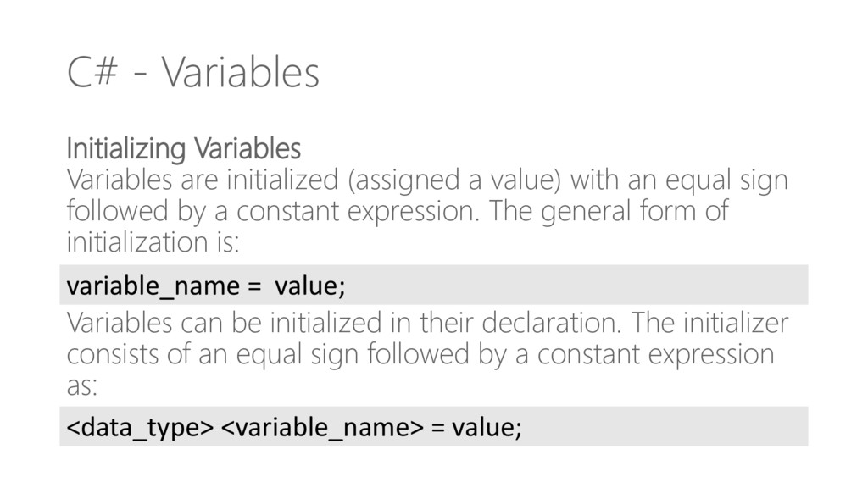Click the phrase 'initialization is:'
The image size is (868, 488).
point(153,241)
